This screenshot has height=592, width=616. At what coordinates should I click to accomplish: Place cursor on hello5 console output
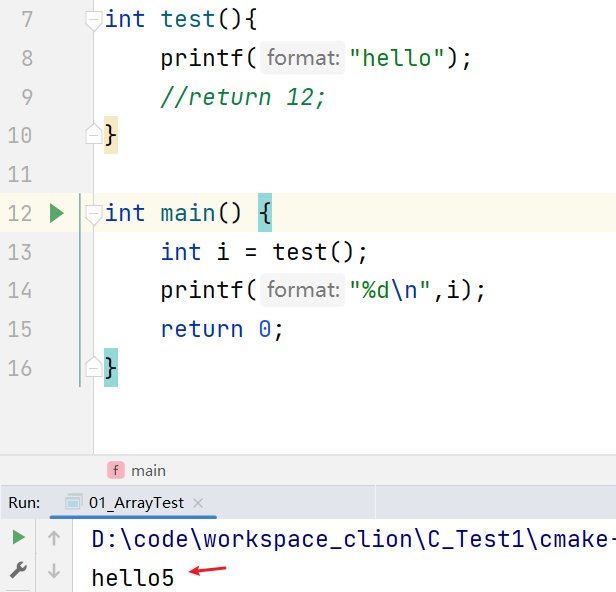(x=132, y=577)
